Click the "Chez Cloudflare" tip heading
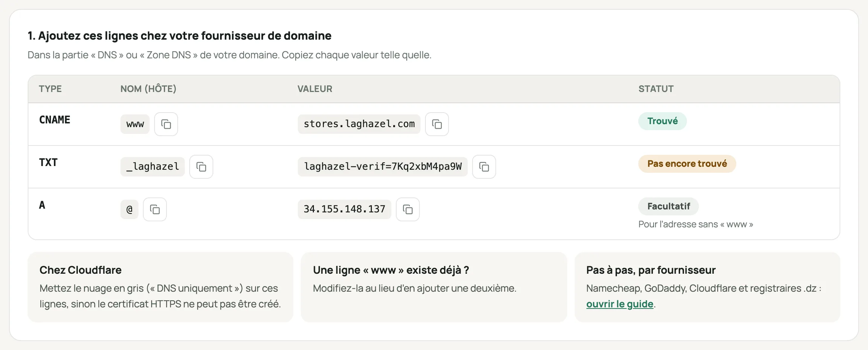The height and width of the screenshot is (350, 868). [80, 270]
